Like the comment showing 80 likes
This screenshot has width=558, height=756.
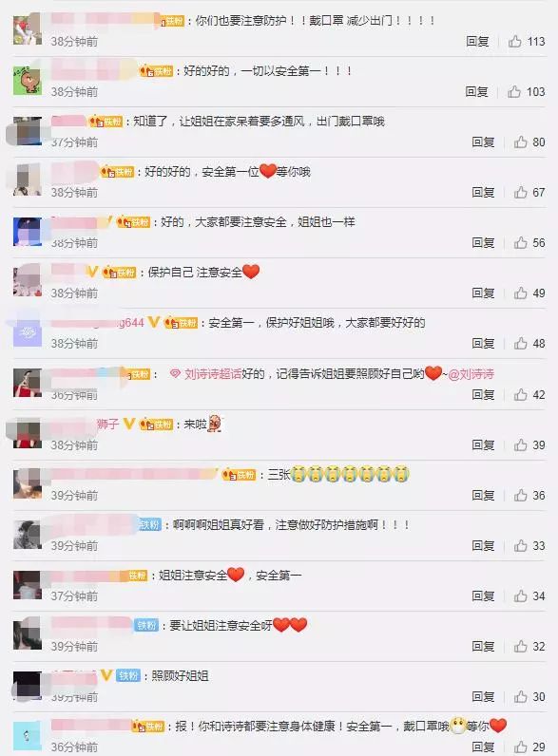click(x=520, y=142)
